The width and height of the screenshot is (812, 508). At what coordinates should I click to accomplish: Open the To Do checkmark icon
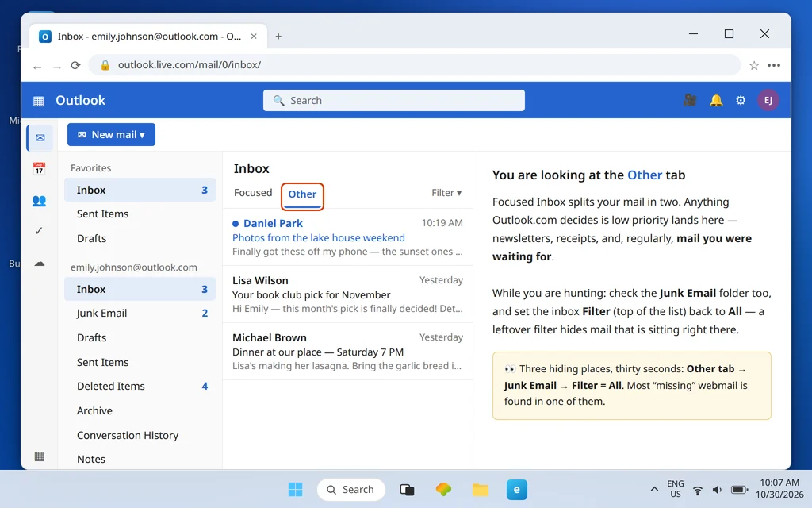coord(39,231)
